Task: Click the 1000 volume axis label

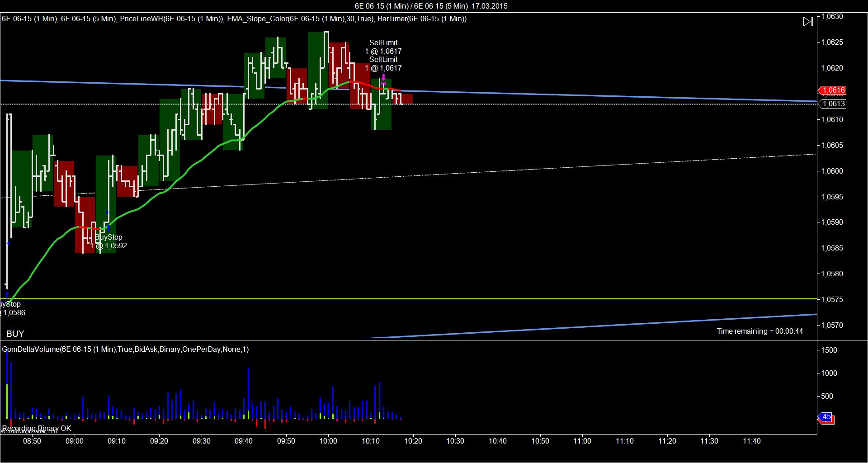Action: 829,373
